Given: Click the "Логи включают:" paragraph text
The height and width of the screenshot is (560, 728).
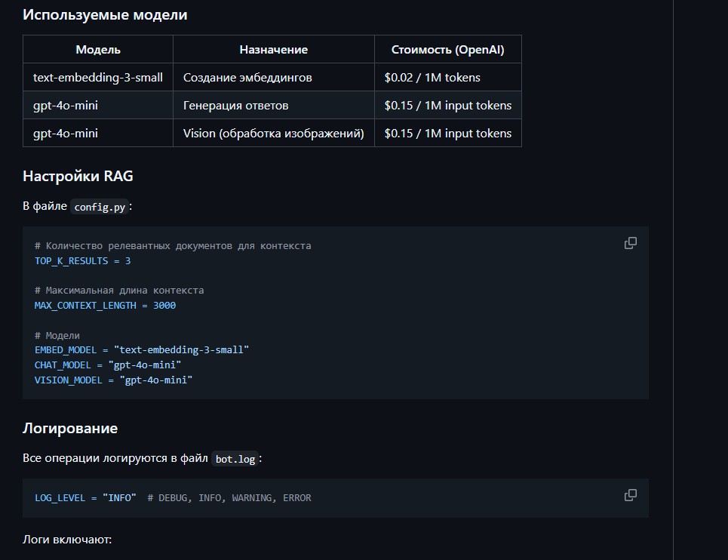Looking at the screenshot, I should [67, 540].
